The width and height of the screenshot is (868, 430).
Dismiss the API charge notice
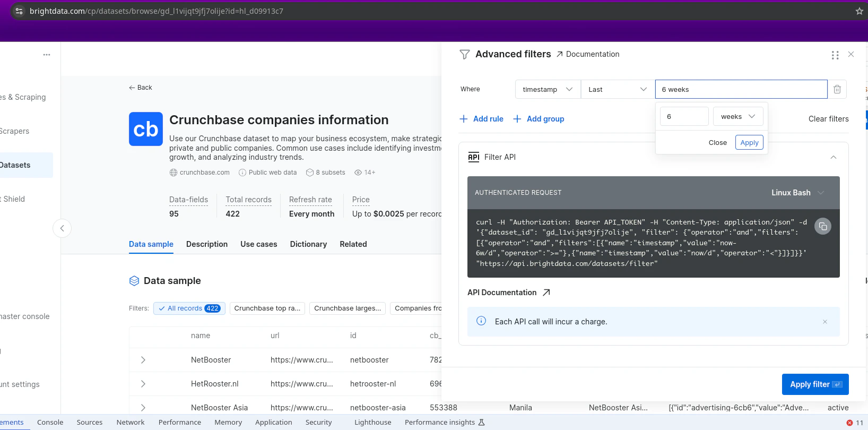(x=824, y=322)
